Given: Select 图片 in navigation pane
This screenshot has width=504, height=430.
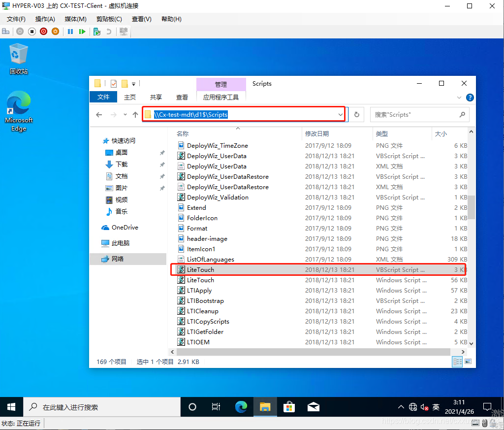Looking at the screenshot, I should 122,188.
